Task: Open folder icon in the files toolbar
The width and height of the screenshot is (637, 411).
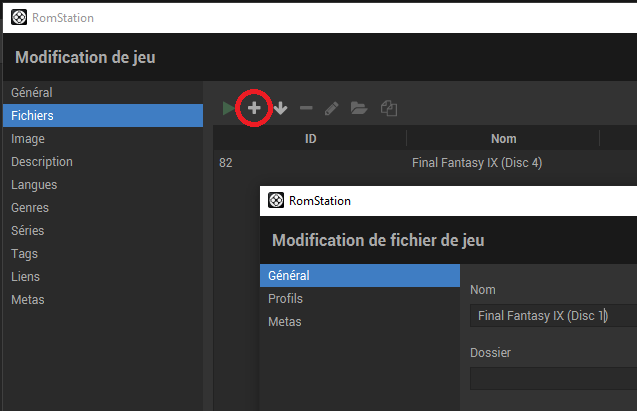Action: pyautogui.click(x=359, y=108)
